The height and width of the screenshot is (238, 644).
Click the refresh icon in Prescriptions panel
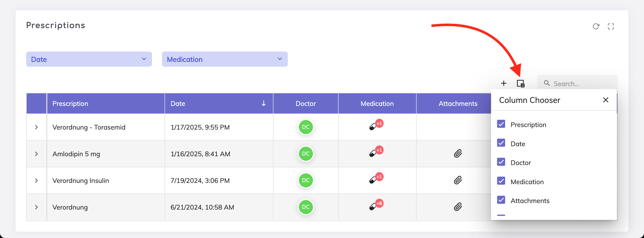click(596, 26)
